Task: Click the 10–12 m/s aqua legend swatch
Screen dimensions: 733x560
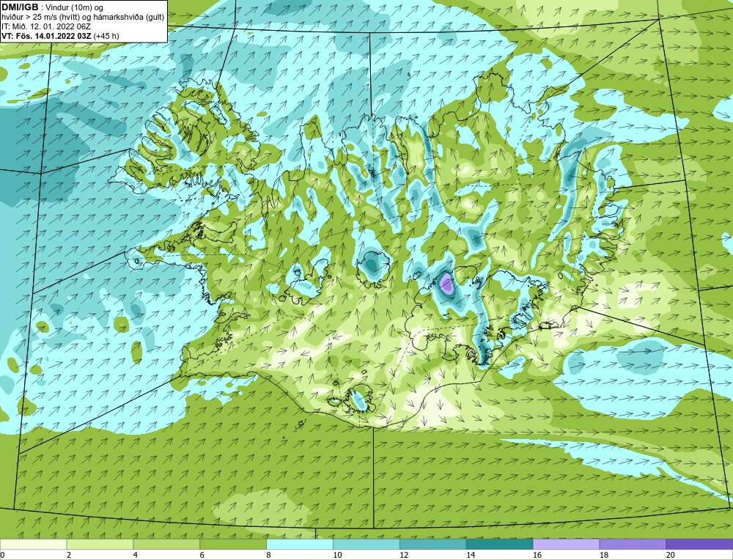Action: click(x=366, y=544)
